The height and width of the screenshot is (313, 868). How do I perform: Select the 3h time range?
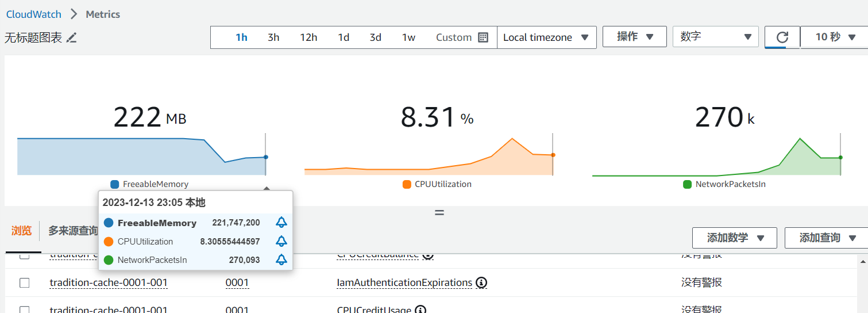pyautogui.click(x=273, y=37)
